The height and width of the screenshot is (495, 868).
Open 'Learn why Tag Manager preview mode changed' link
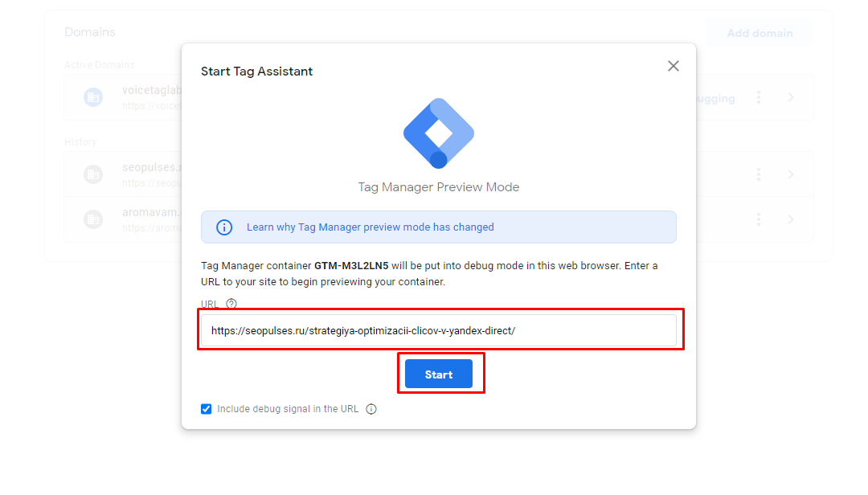[370, 227]
